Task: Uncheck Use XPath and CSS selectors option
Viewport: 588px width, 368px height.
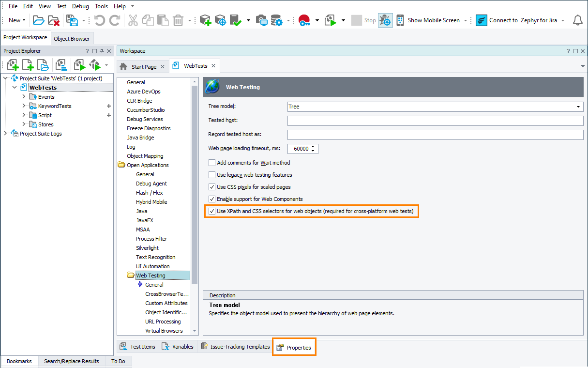Action: [212, 211]
